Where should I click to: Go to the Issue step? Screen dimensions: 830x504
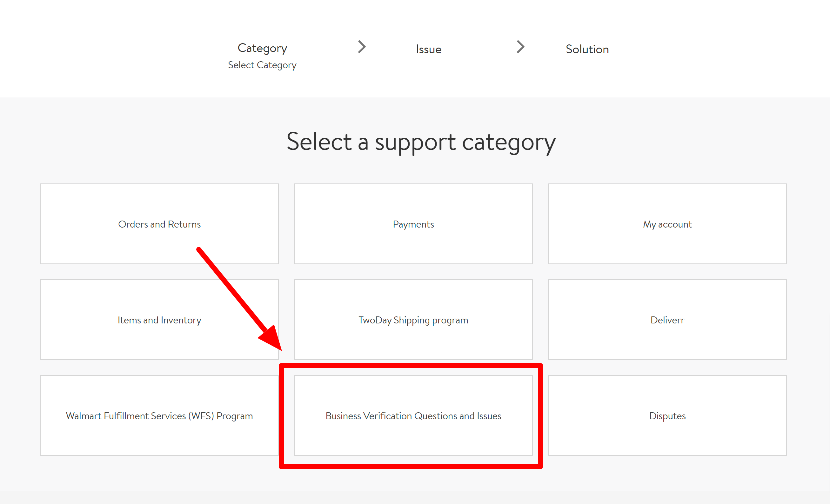[x=428, y=49]
